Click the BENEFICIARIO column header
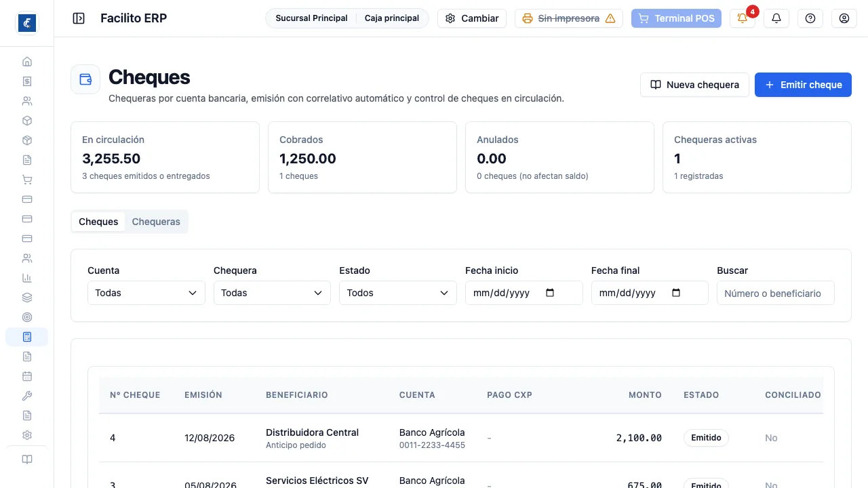 (297, 394)
